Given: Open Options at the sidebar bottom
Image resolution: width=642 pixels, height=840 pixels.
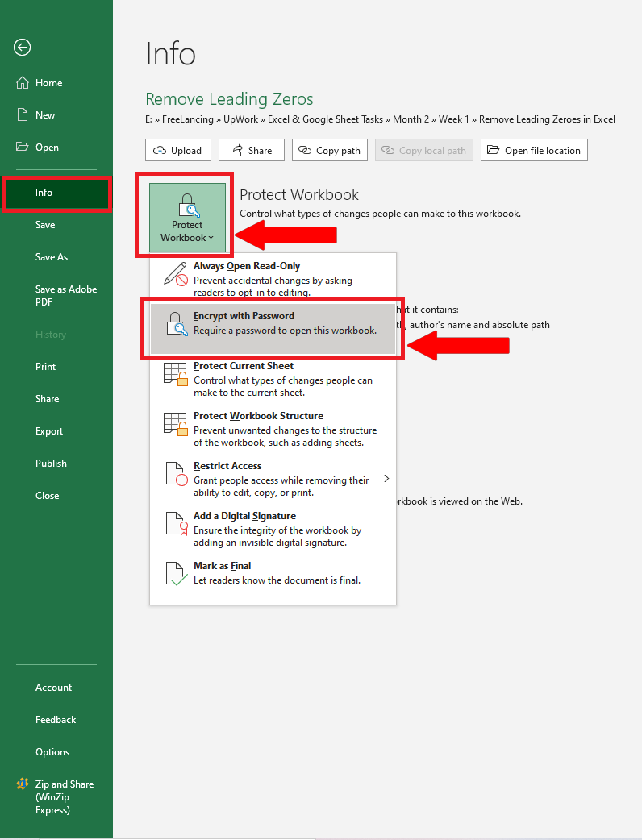Looking at the screenshot, I should tap(52, 752).
